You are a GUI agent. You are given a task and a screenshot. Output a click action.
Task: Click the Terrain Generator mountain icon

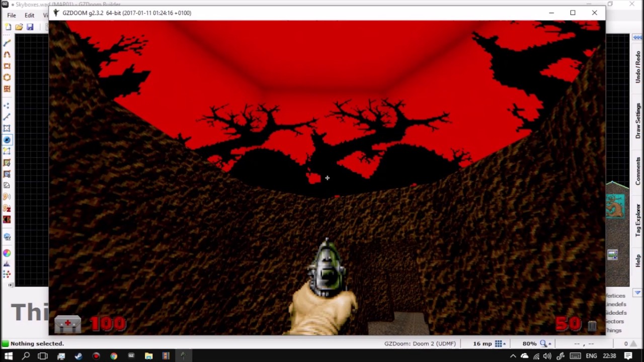(x=7, y=263)
